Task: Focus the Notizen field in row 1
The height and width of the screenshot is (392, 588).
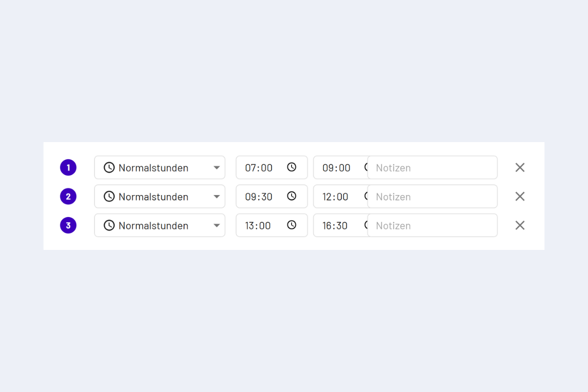Action: [432, 168]
